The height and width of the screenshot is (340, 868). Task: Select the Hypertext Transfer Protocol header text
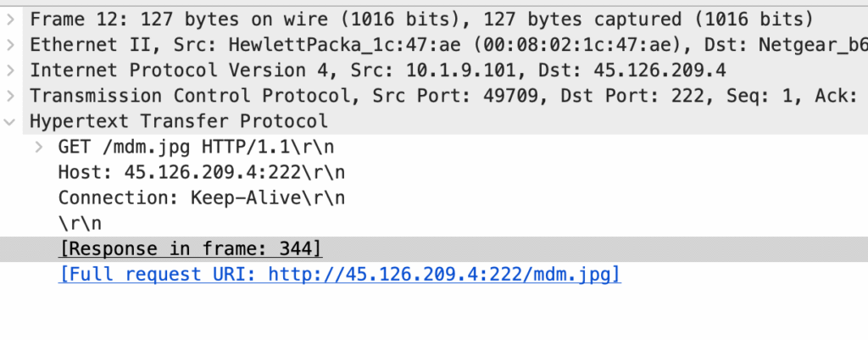pos(178,121)
